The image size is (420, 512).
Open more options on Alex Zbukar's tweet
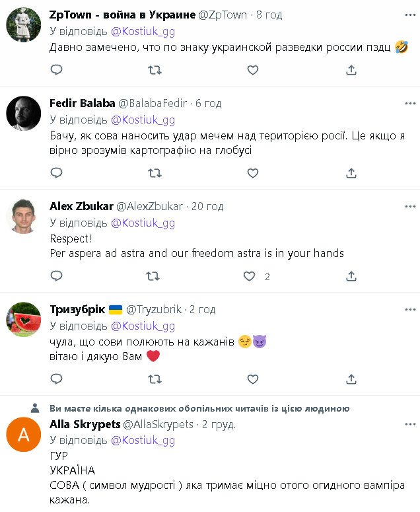(411, 206)
